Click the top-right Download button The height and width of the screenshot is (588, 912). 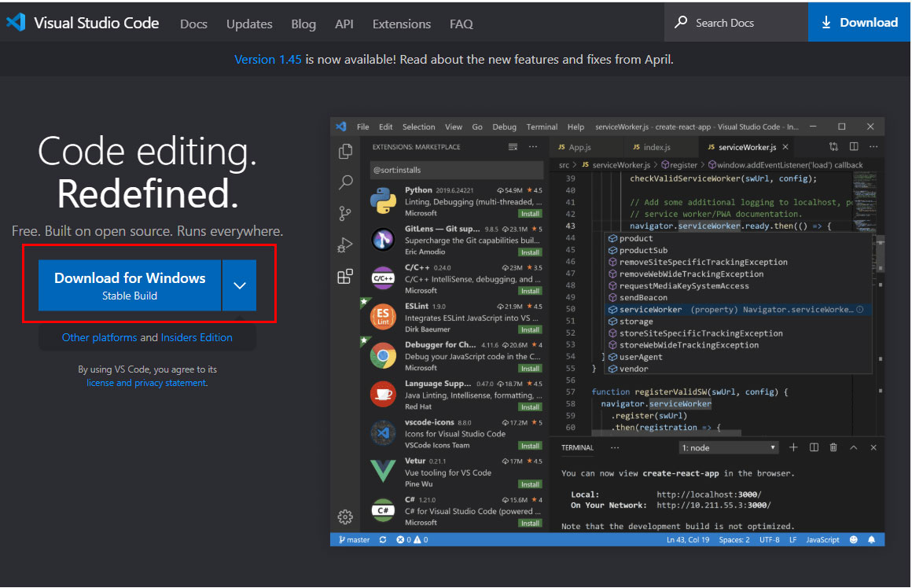859,22
